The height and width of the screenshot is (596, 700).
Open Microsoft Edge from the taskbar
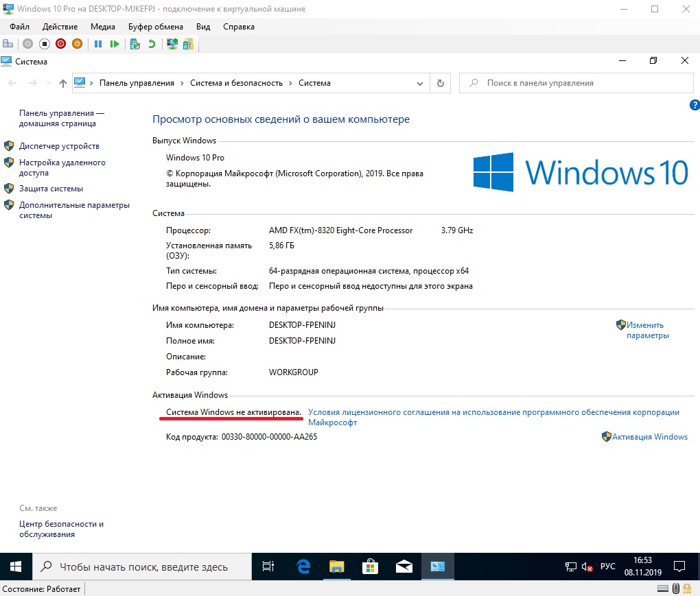[303, 567]
